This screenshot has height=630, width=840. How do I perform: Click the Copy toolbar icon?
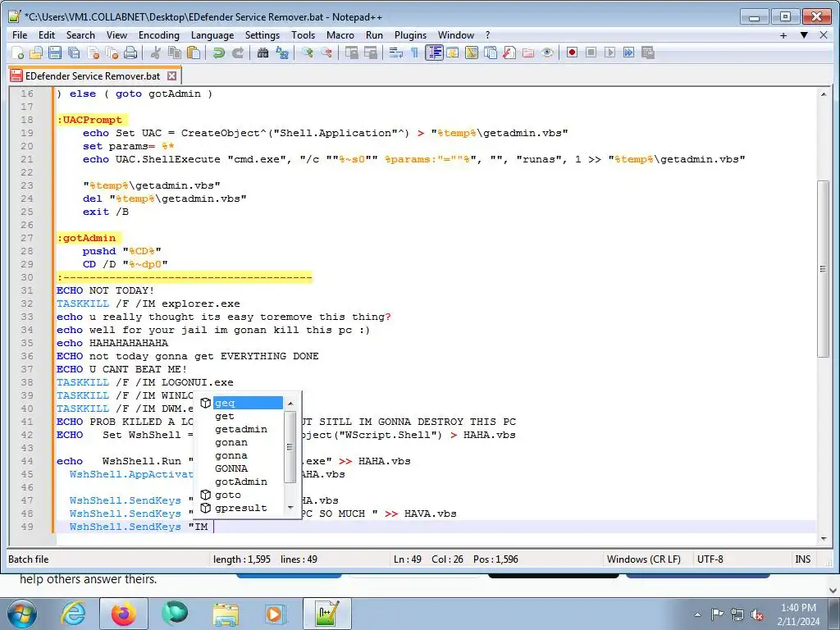coord(174,52)
